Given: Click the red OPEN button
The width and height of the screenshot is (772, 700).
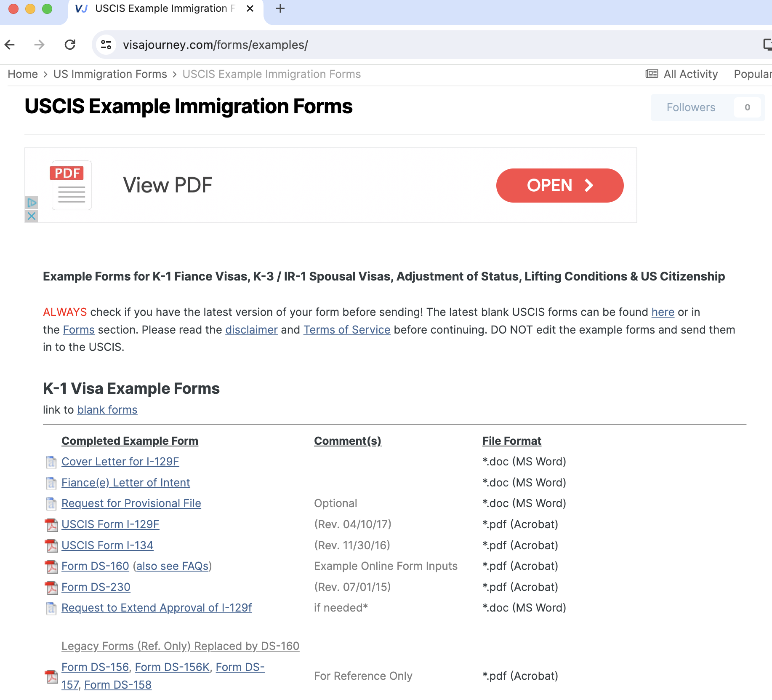Looking at the screenshot, I should 560,185.
